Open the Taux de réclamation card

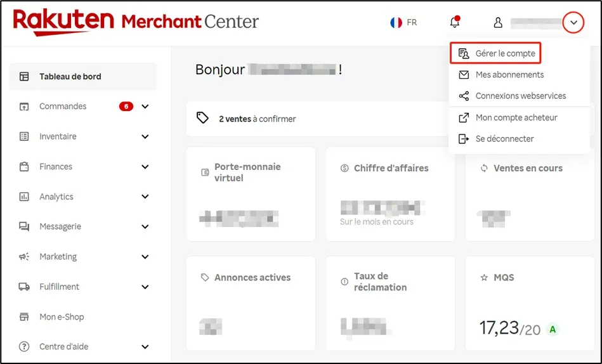click(x=390, y=303)
